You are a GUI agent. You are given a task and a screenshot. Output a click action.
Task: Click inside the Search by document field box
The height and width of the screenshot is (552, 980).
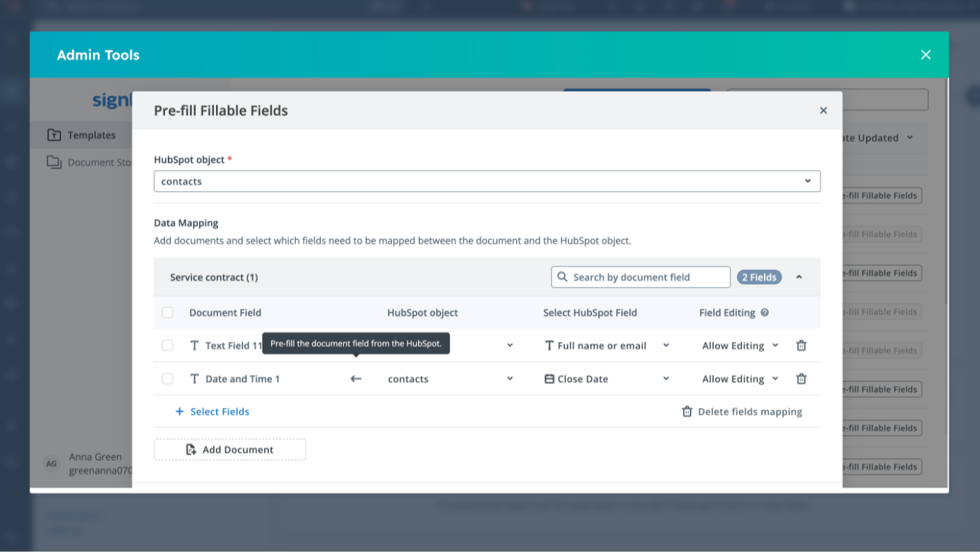click(x=640, y=276)
